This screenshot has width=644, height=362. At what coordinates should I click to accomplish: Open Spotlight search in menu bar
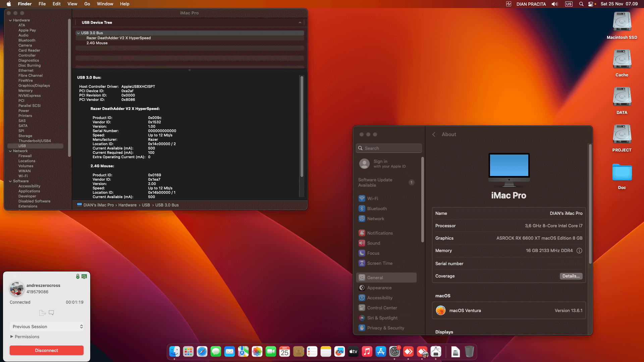[581, 4]
